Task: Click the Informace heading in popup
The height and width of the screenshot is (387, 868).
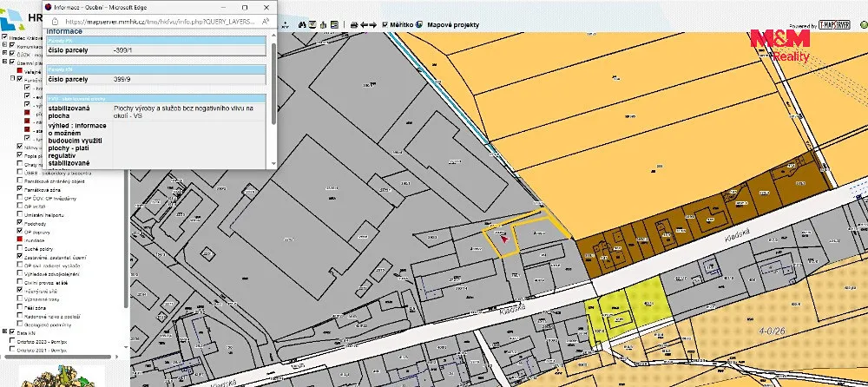Action: pyautogui.click(x=64, y=31)
